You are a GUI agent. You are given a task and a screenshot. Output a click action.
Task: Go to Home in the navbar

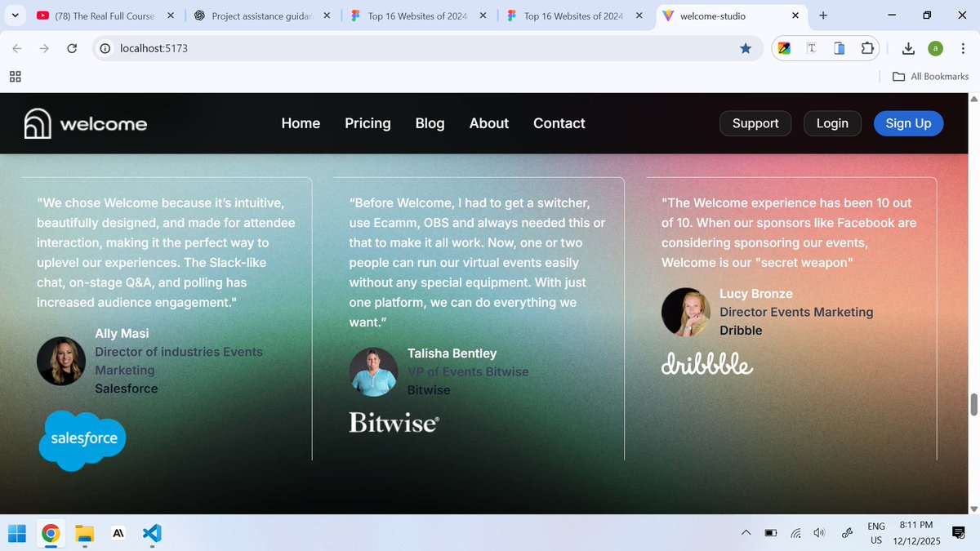point(301,123)
